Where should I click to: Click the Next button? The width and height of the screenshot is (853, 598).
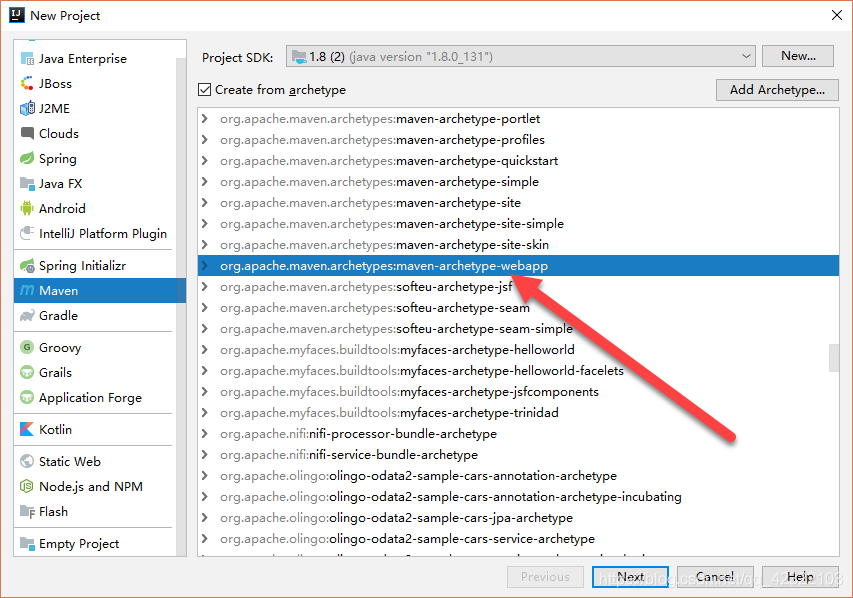tap(630, 577)
